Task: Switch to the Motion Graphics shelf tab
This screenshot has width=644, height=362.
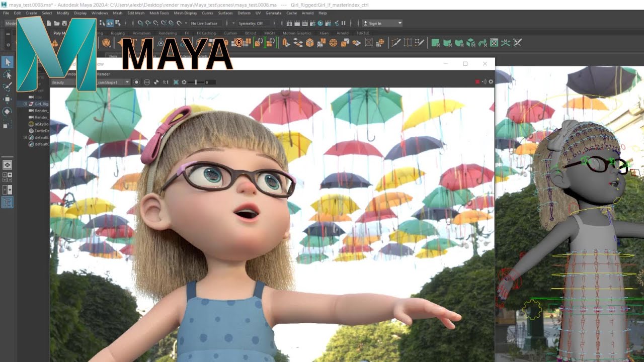Action: click(297, 33)
